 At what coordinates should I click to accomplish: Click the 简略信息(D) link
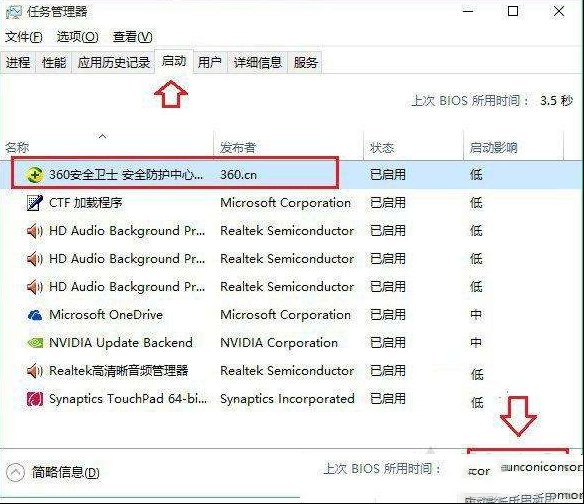[66, 472]
